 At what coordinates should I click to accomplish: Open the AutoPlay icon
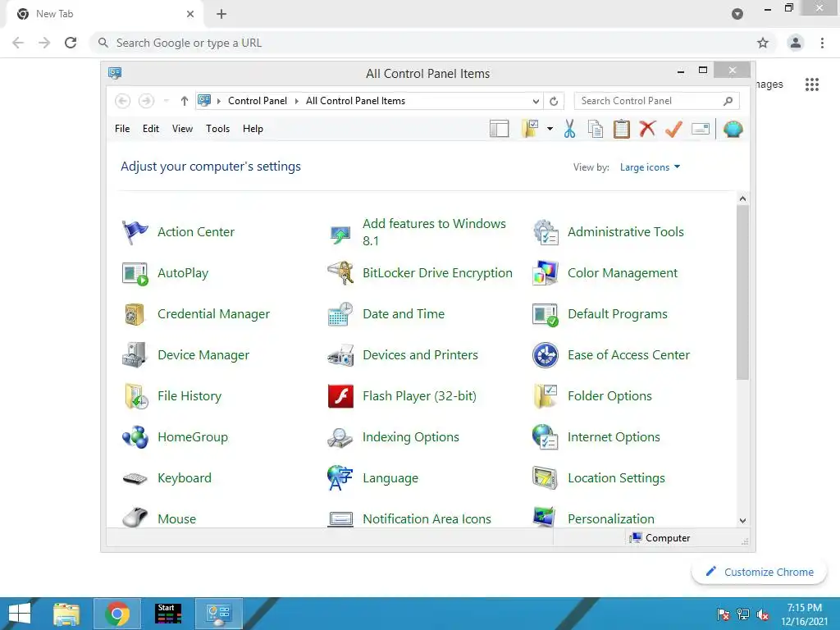[x=135, y=273]
